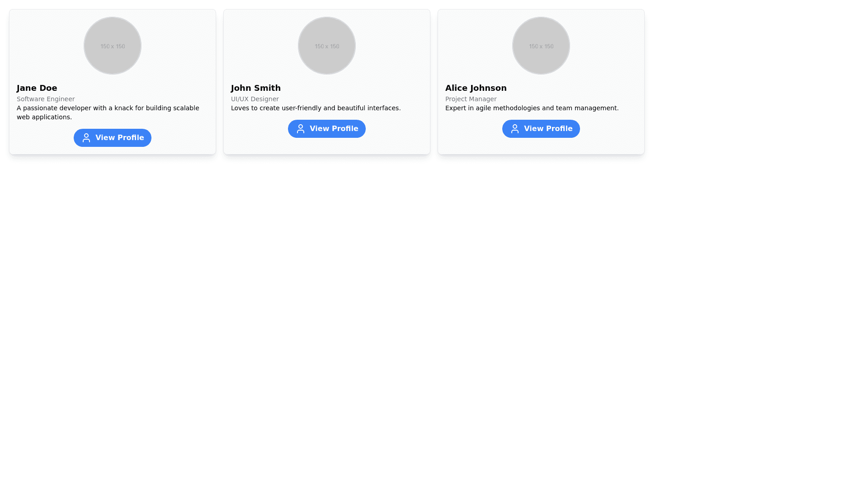Select the John Smith name heading
The image size is (868, 488).
[x=256, y=88]
